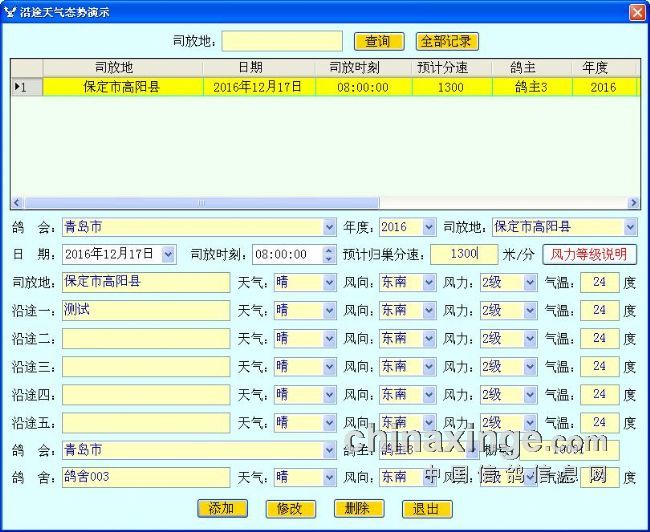Click the empty 沿途五 location field

tap(146, 423)
